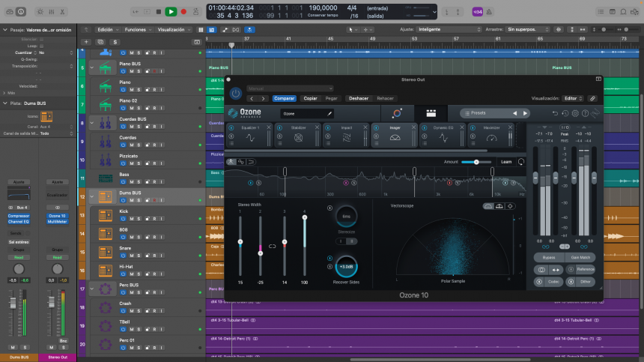Switch Stereoize to mode II
Viewport: 644px width, 362px height.
click(x=351, y=241)
